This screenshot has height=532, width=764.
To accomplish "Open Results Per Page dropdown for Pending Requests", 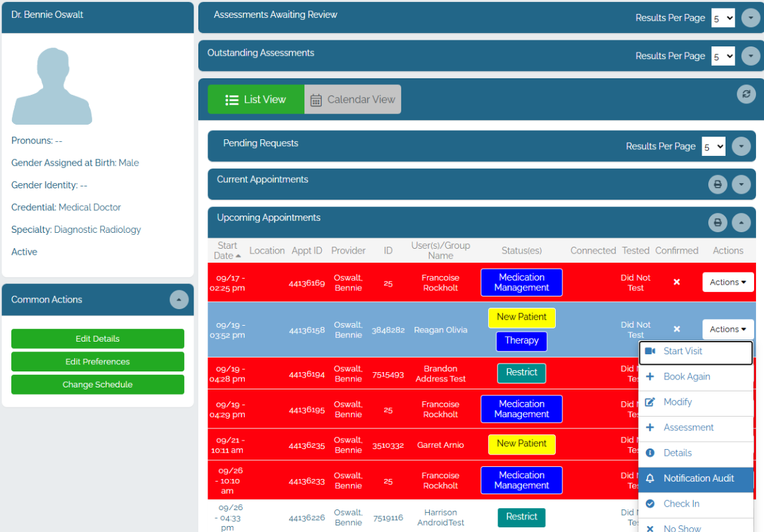I will click(x=714, y=147).
